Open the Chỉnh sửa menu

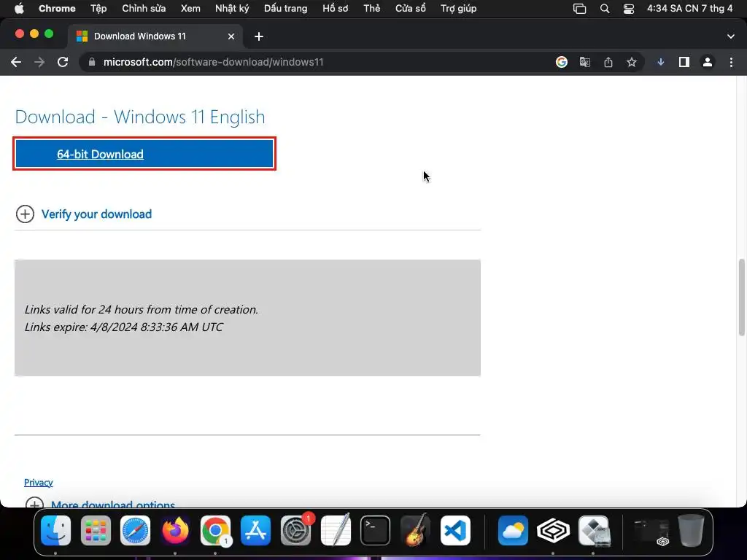coord(144,8)
